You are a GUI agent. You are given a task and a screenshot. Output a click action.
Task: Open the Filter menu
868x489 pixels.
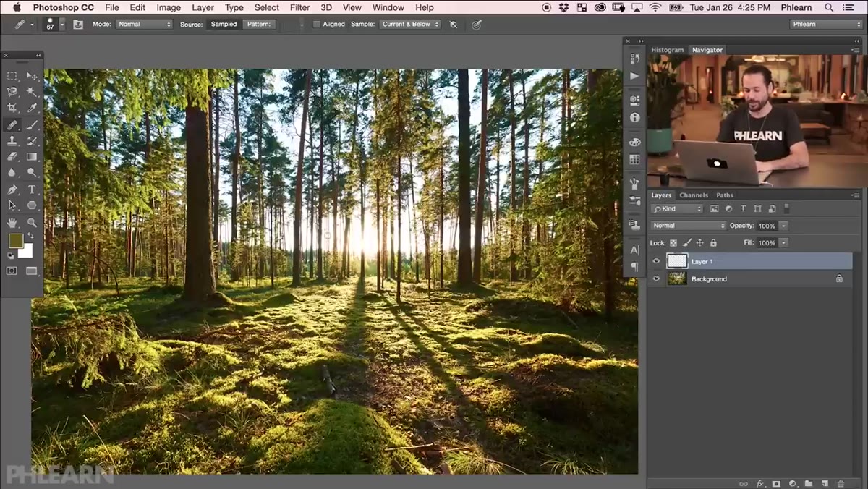tap(299, 7)
